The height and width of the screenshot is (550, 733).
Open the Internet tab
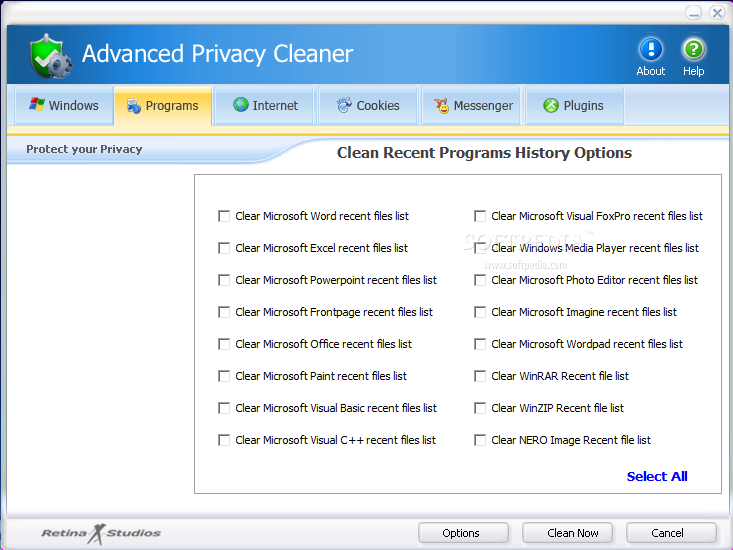[x=265, y=106]
